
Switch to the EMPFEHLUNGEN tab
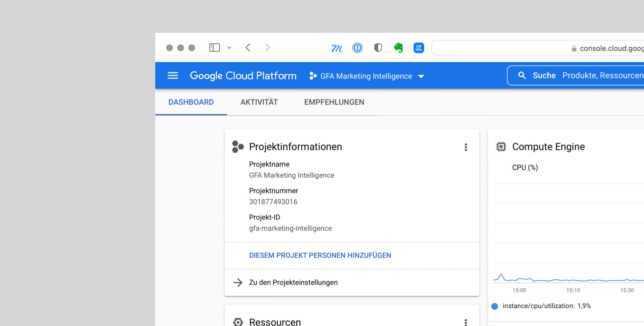334,102
